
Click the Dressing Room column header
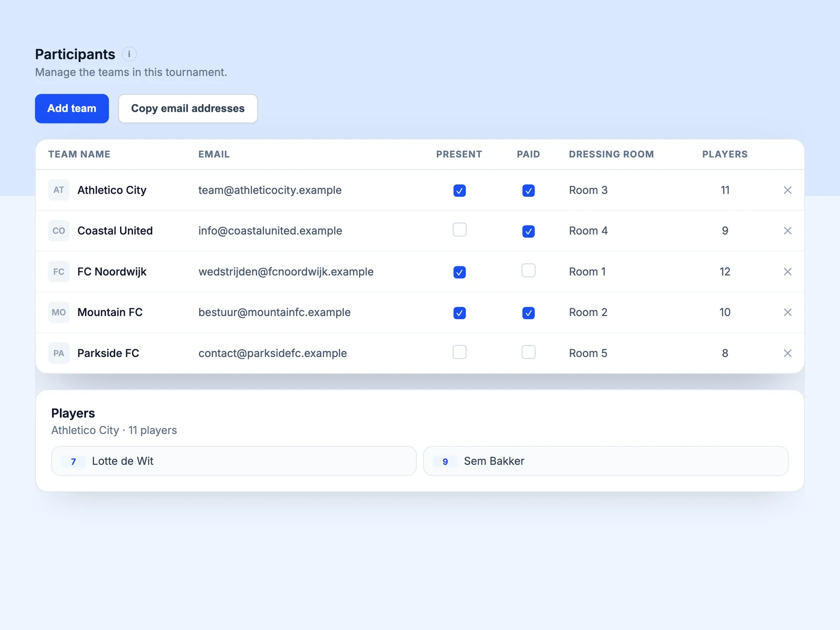(612, 154)
